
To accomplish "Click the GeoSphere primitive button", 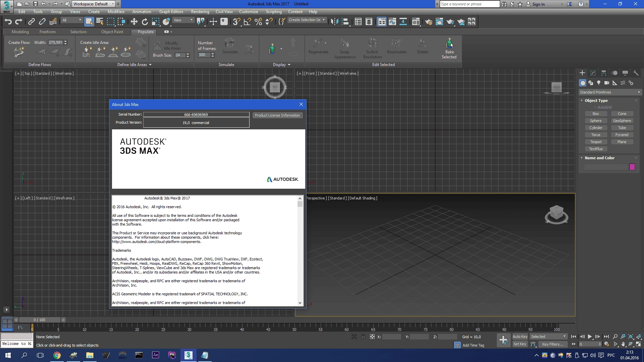I will coord(622,121).
